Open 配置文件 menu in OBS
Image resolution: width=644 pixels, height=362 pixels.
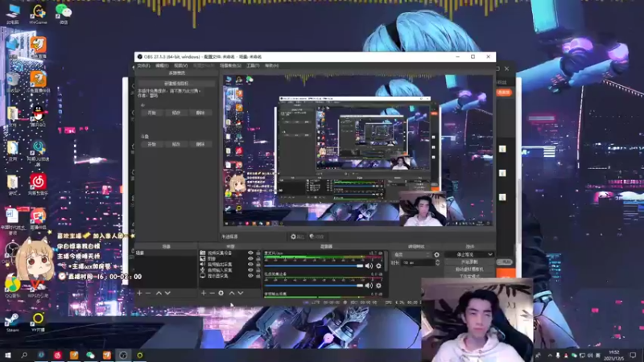click(x=204, y=66)
